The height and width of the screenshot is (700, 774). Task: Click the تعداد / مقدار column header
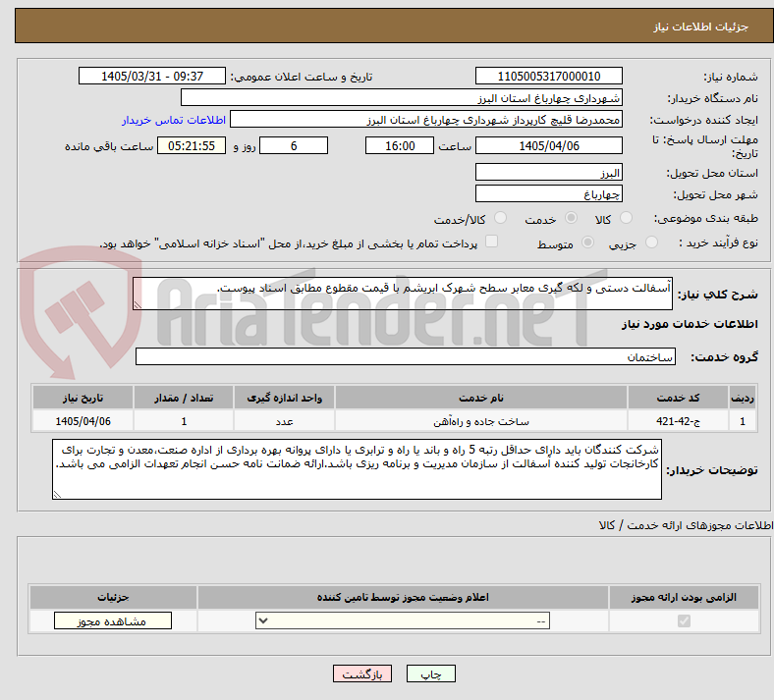(184, 398)
